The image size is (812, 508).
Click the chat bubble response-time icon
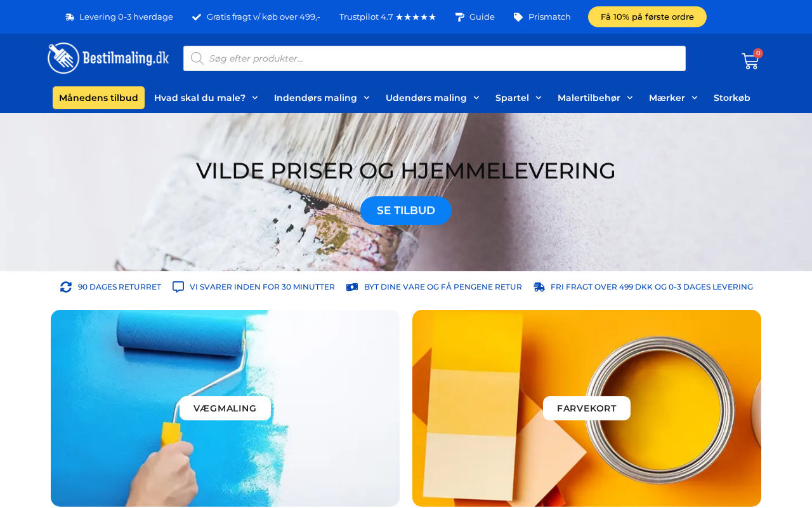[178, 287]
